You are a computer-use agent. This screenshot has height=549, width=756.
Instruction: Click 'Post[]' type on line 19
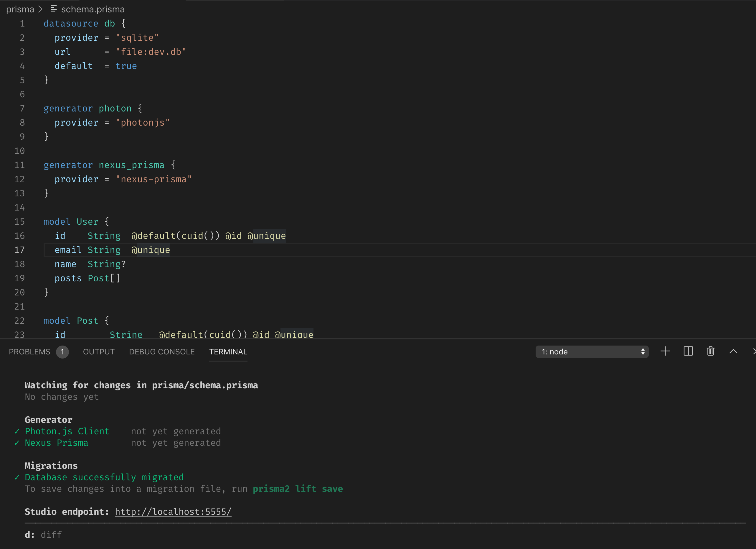coord(104,278)
